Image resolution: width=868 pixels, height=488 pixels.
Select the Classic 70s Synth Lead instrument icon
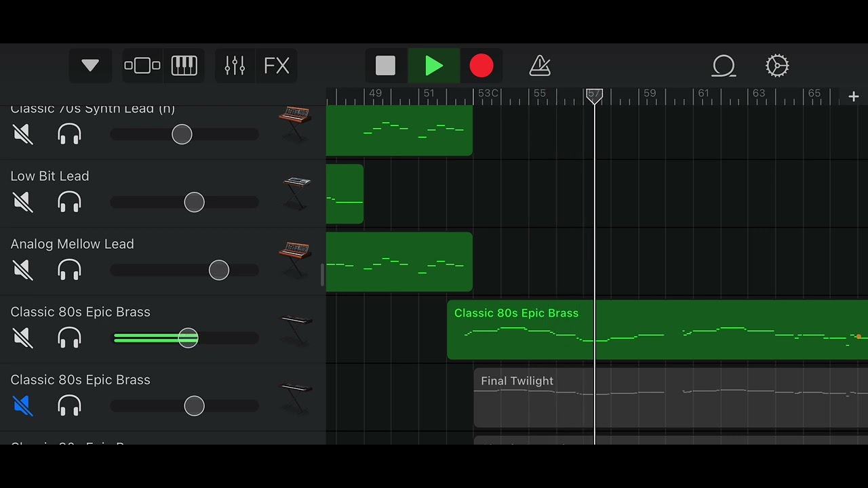(295, 124)
